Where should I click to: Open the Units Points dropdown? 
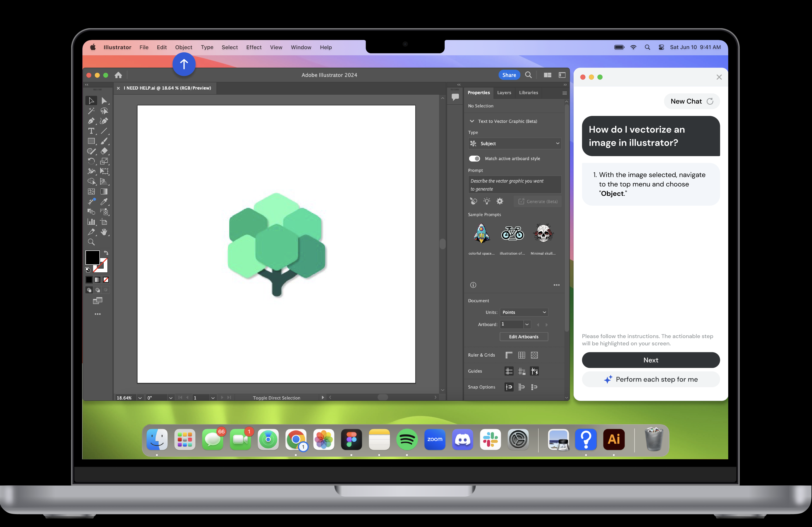pos(524,312)
